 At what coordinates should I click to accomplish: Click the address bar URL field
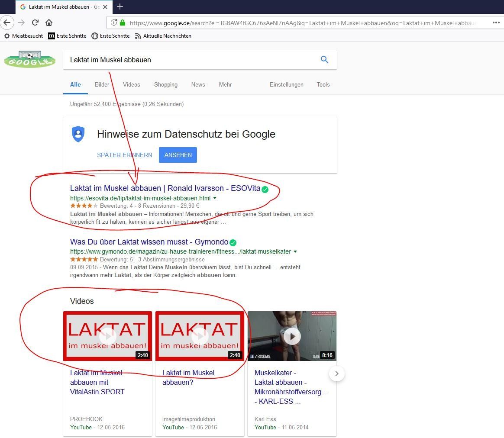302,23
